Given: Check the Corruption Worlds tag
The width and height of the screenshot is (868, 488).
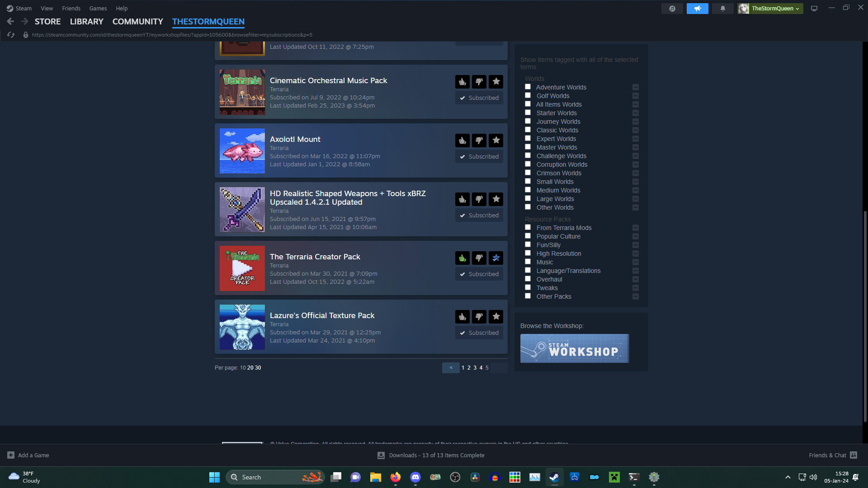Looking at the screenshot, I should point(528,164).
